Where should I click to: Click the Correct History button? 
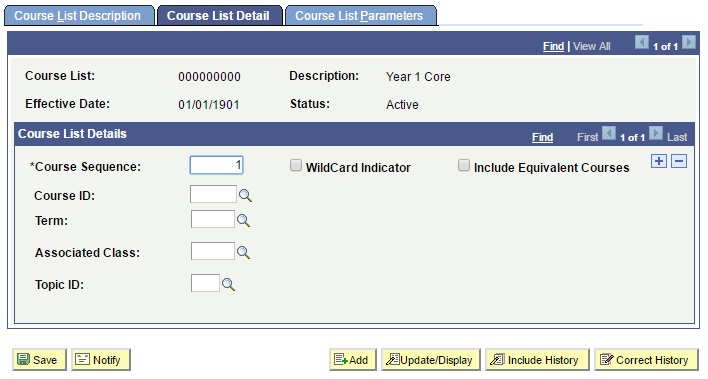[x=646, y=360]
